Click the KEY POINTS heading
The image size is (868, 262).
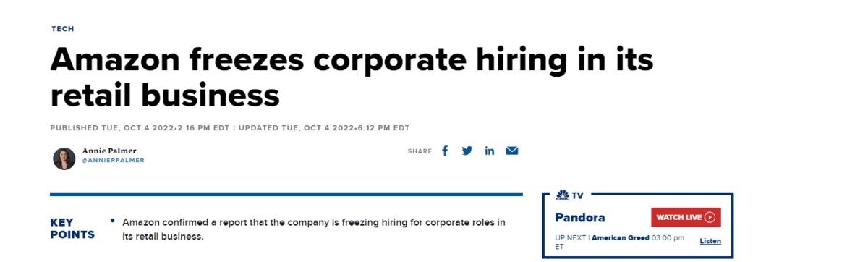(x=72, y=229)
